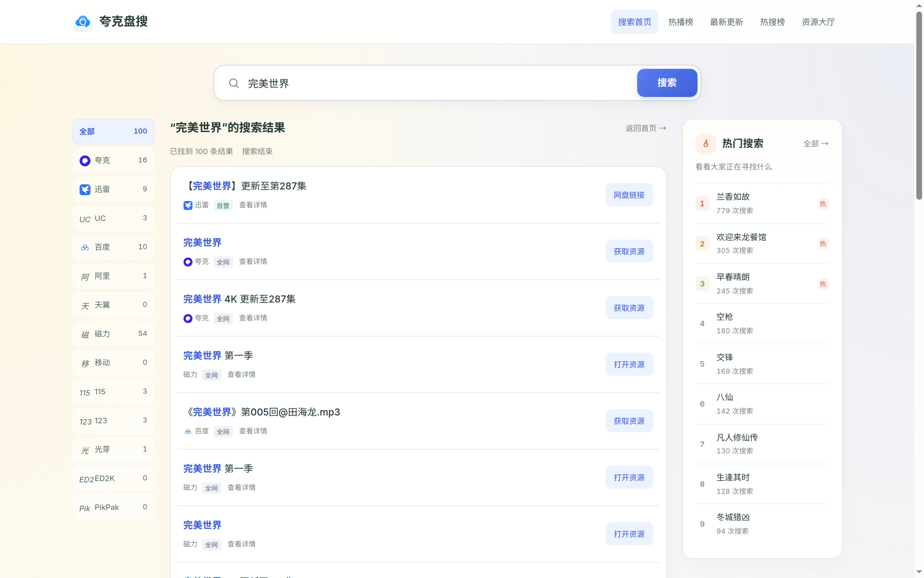This screenshot has height=578, width=924.
Task: Click the 返回首页 link
Action: [x=646, y=128]
